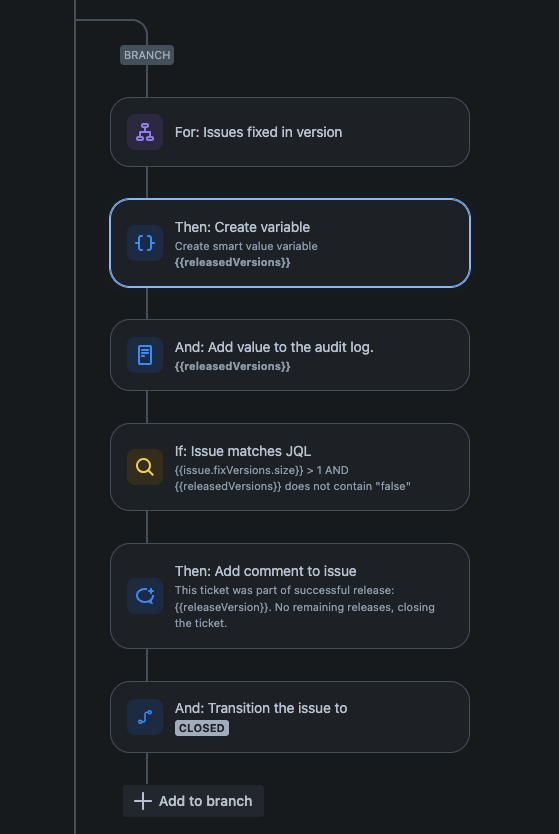Click the plus icon beside Add to branch
This screenshot has height=834, width=559.
tap(143, 801)
